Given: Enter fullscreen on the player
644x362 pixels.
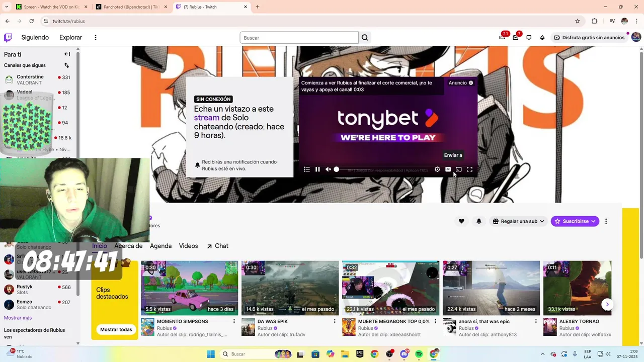Looking at the screenshot, I should (x=469, y=169).
